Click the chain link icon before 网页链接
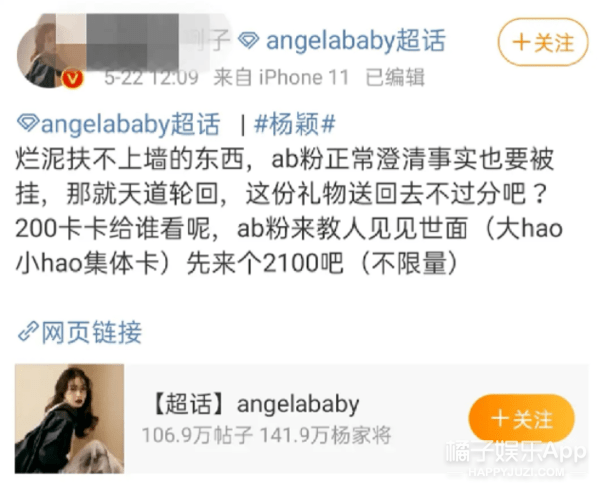The height and width of the screenshot is (493, 600). [28, 331]
